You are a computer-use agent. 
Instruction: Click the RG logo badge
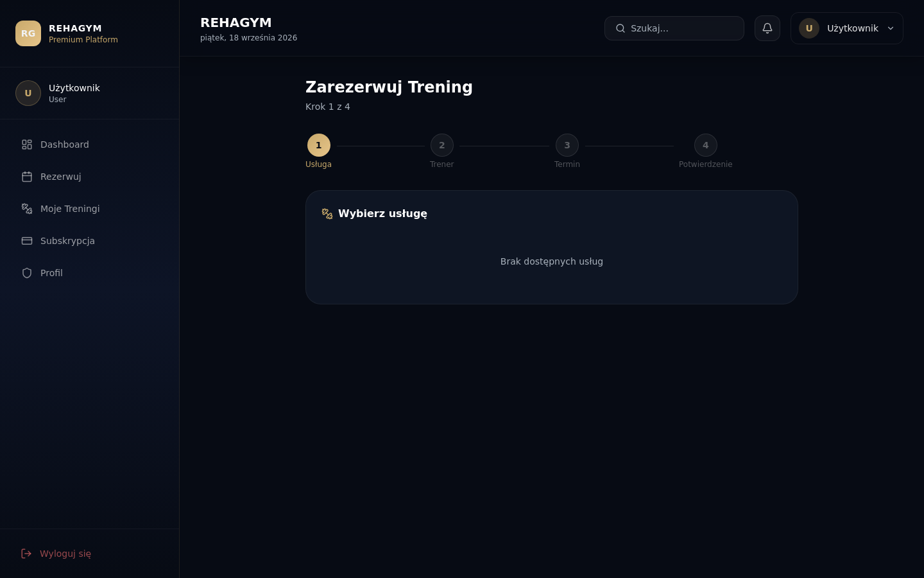(28, 33)
